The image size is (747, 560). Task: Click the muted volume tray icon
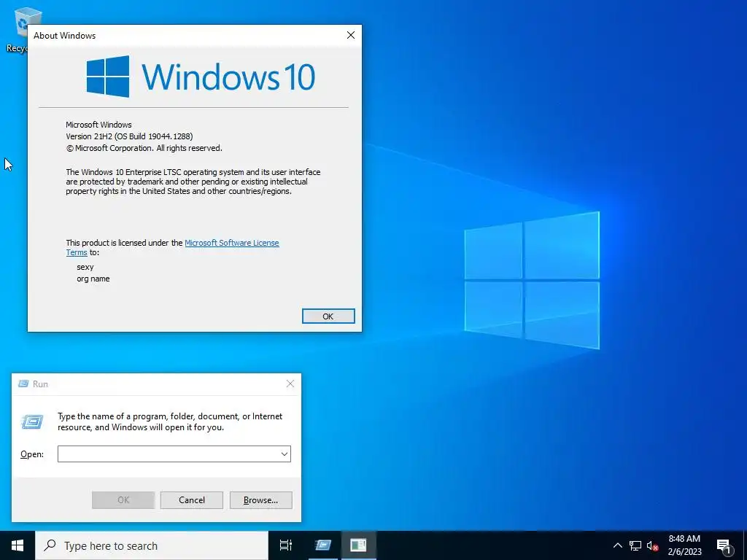point(652,545)
